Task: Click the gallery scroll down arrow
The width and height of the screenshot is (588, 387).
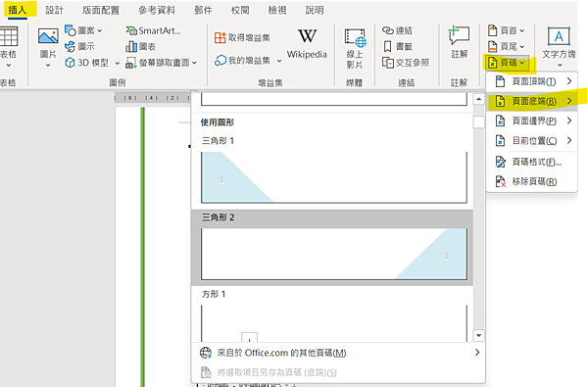Action: coord(478,336)
